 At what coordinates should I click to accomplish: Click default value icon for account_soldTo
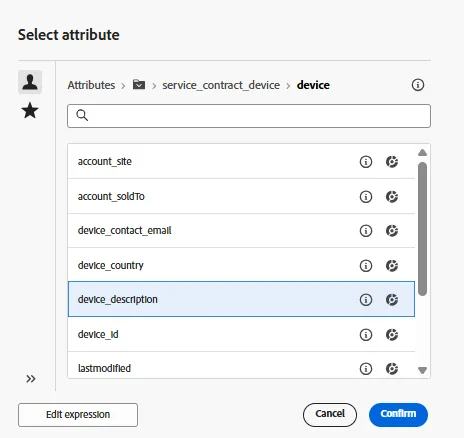392,197
